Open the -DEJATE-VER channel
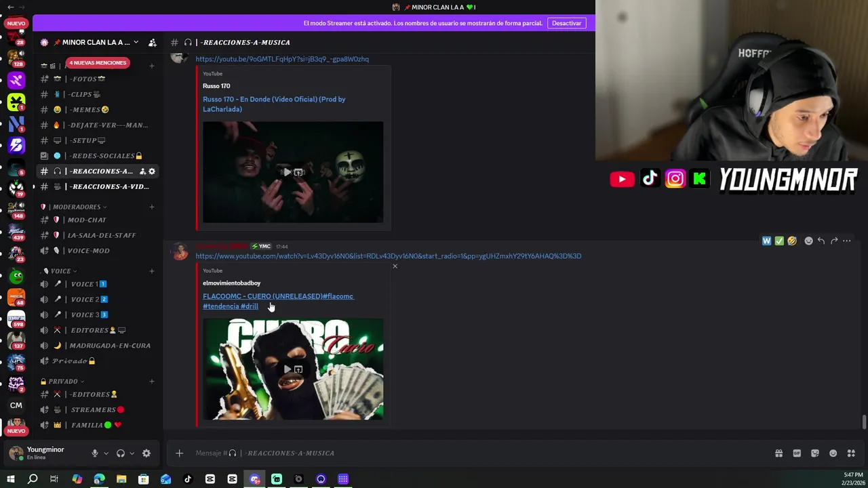868x488 pixels. coord(97,125)
